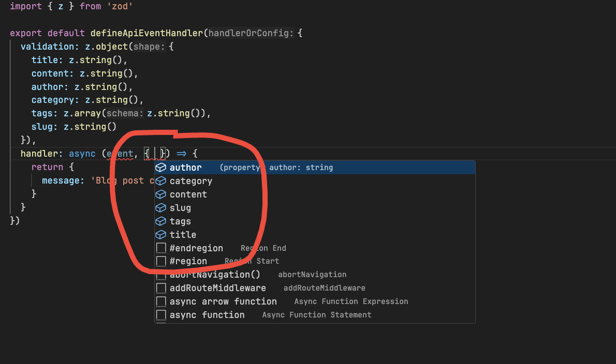Click the cube icon beside the author suggestion

(161, 168)
